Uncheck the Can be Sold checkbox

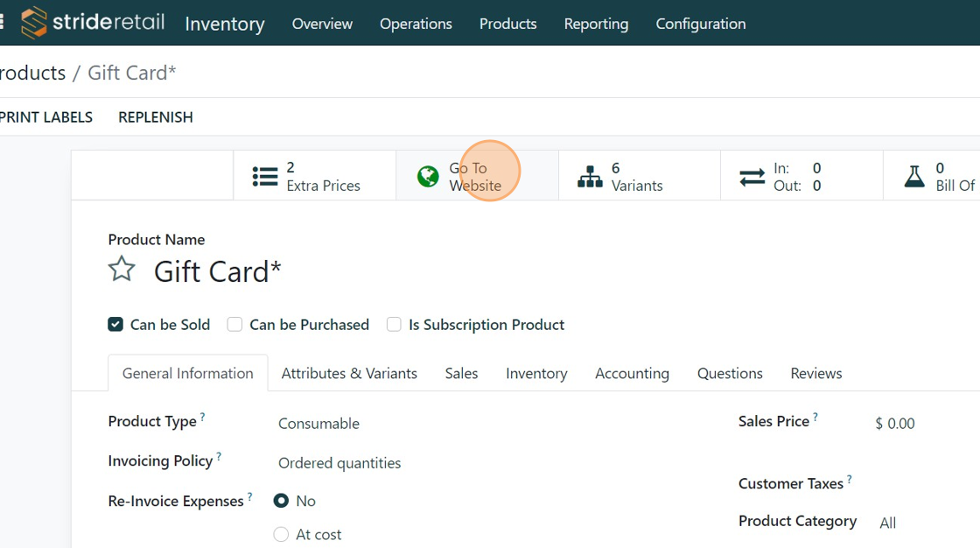(x=115, y=325)
